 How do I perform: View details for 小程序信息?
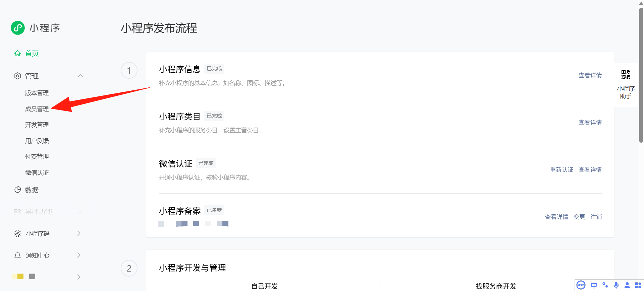[590, 75]
